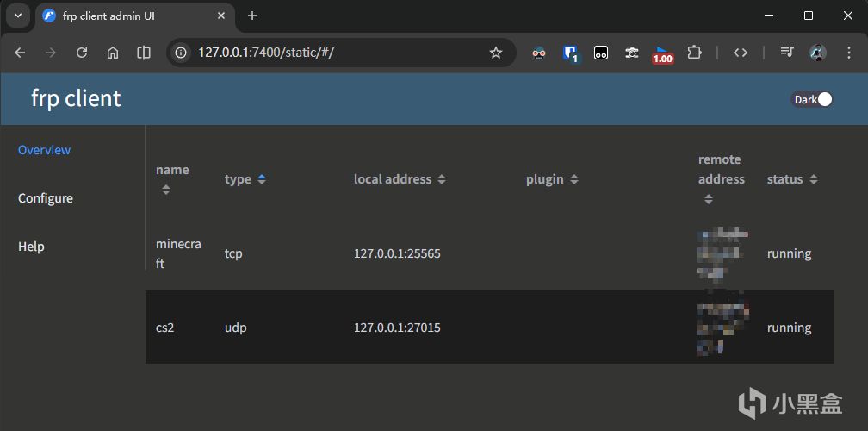Open the tab search dropdown chevron

(x=18, y=16)
